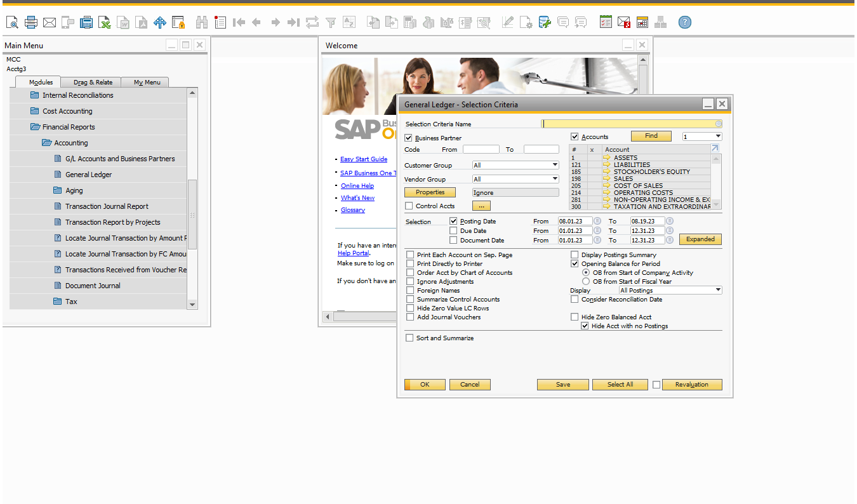Open the My Menu tab
This screenshot has height=504, width=857.
[147, 83]
